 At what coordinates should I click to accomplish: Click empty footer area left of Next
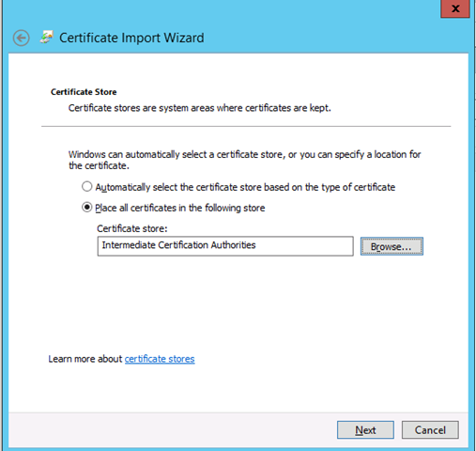tap(172, 430)
